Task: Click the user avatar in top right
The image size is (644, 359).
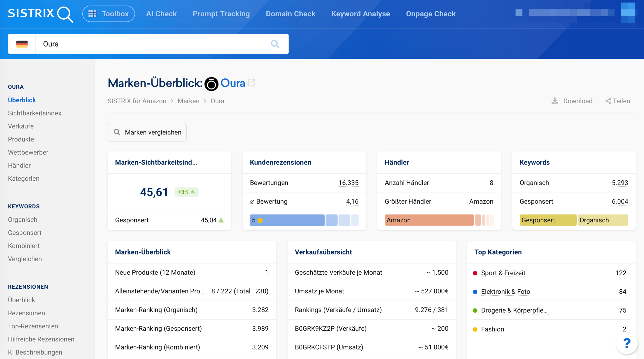Action: [628, 13]
